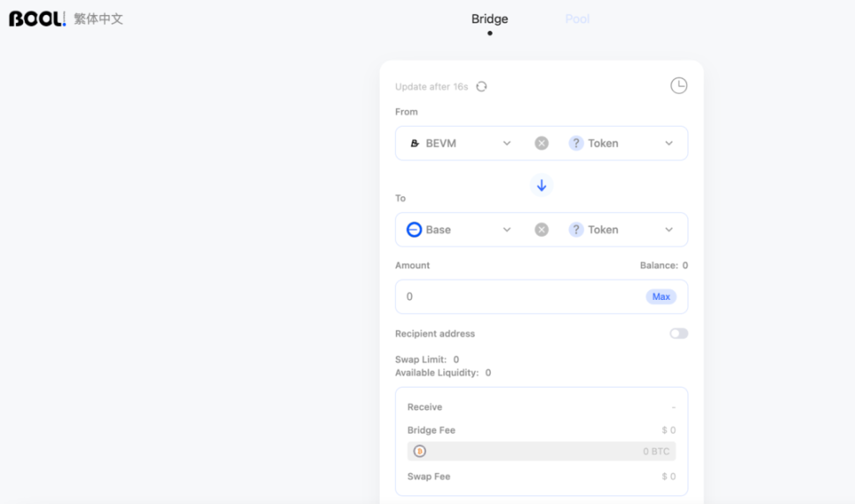Swap direction using the blue arrow icon
Screen dimensions: 855x504
coord(542,186)
